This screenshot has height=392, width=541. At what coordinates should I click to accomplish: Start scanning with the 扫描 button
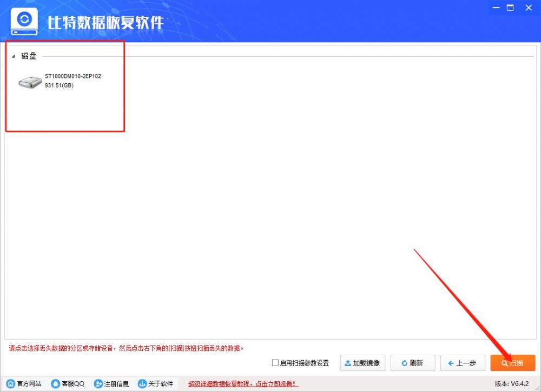click(x=513, y=363)
